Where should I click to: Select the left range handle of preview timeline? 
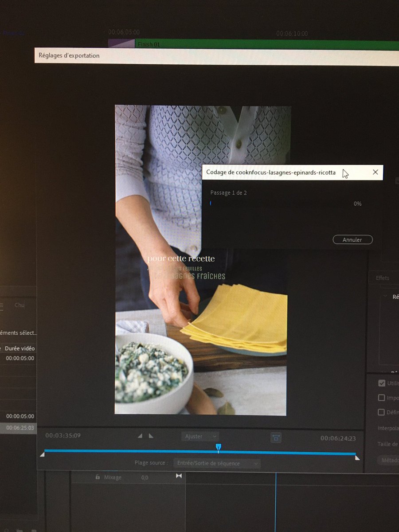pos(42,454)
